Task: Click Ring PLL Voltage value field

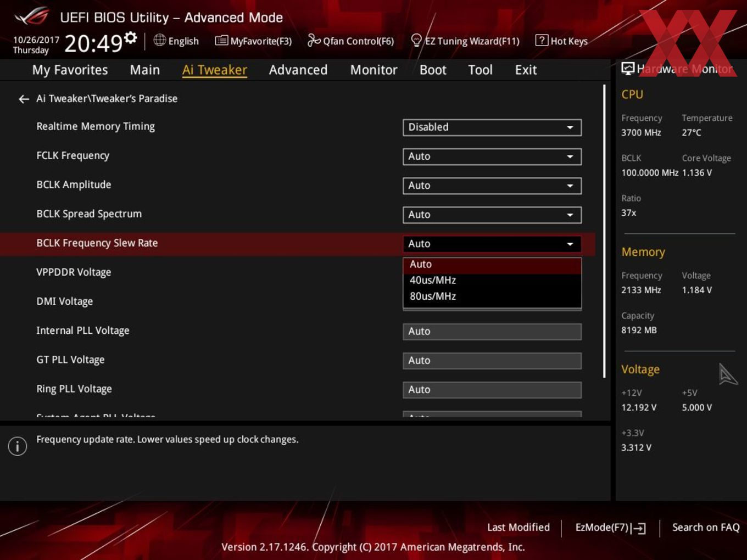Action: 492,390
